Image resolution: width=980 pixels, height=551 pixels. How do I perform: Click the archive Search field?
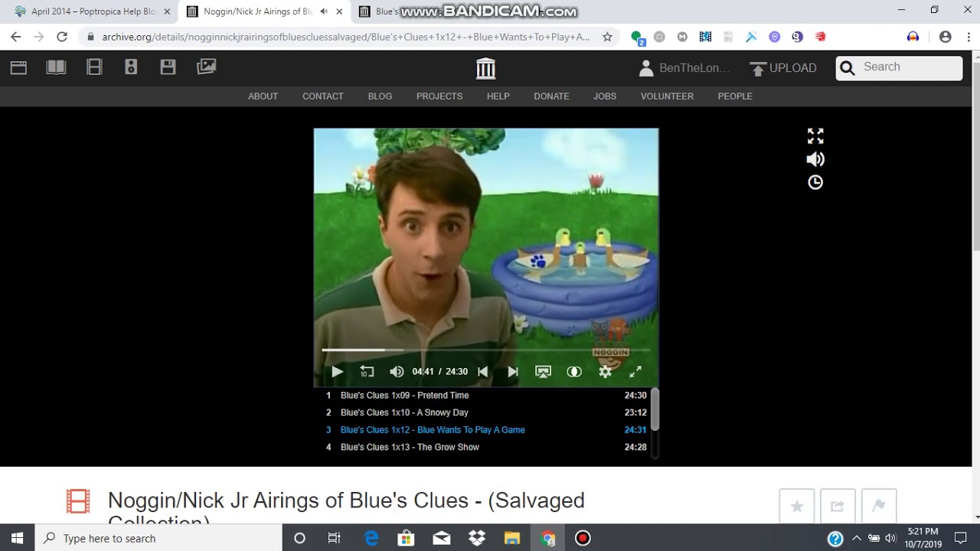point(899,67)
